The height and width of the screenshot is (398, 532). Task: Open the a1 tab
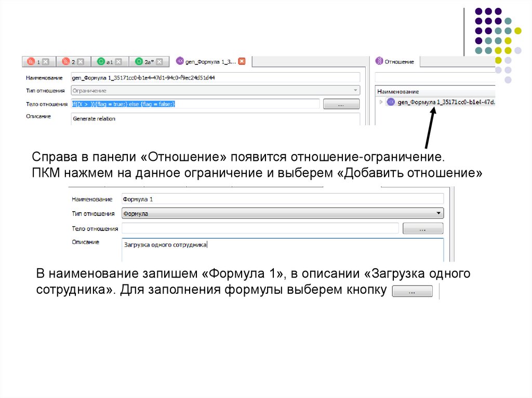(x=110, y=62)
